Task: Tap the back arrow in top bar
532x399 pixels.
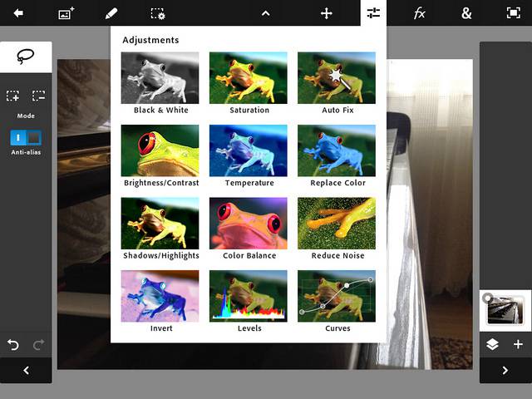Action: 18,13
